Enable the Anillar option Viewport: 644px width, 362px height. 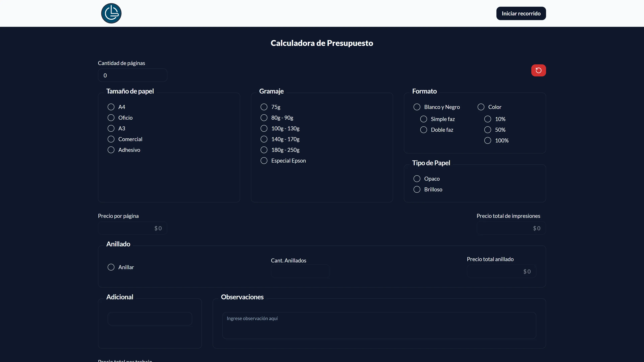111,267
